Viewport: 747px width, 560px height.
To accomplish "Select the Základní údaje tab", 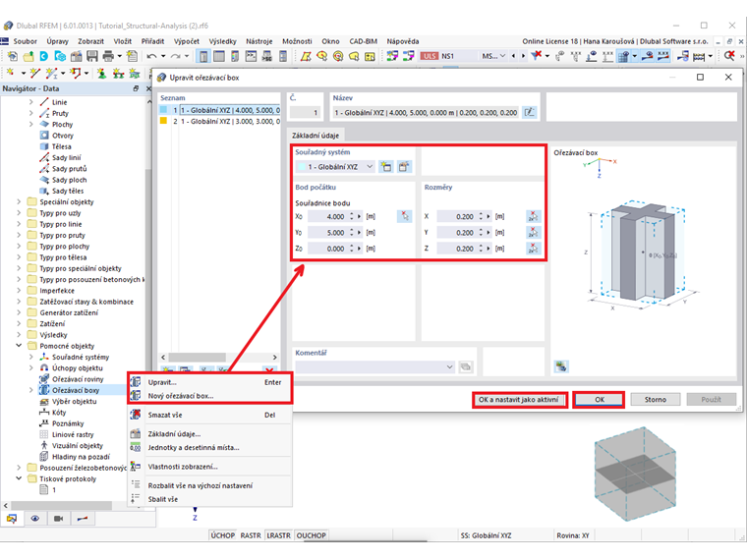I will (316, 136).
